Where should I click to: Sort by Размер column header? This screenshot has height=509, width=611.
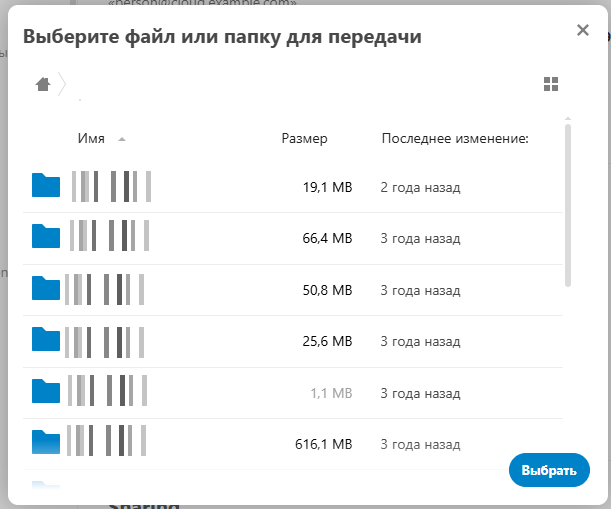304,139
